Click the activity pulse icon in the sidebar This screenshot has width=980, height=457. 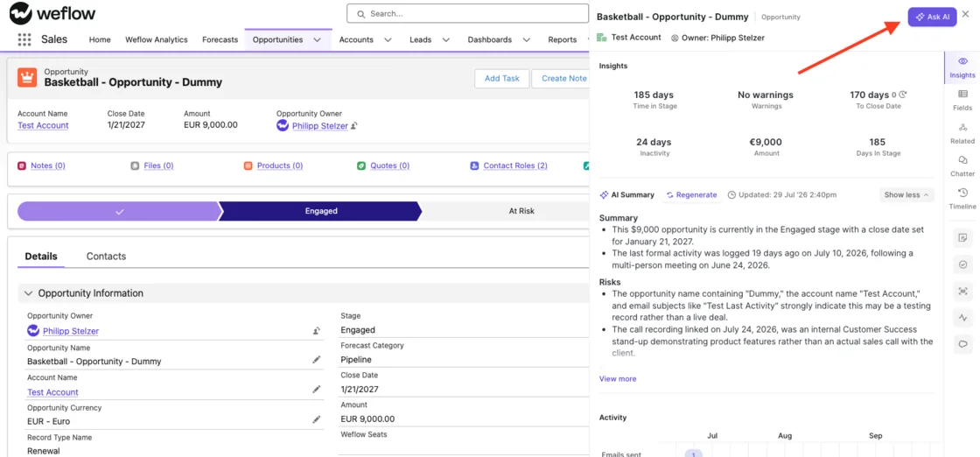(962, 318)
